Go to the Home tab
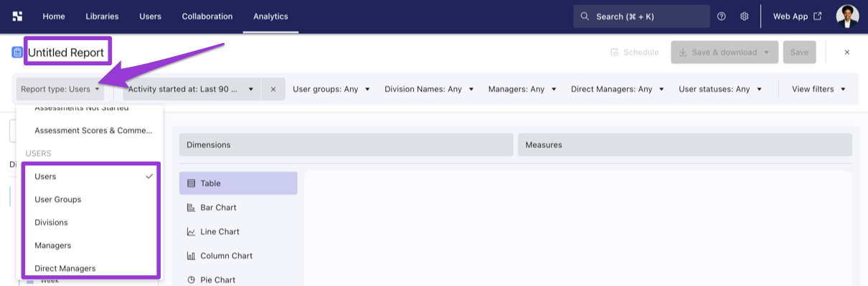 click(54, 17)
